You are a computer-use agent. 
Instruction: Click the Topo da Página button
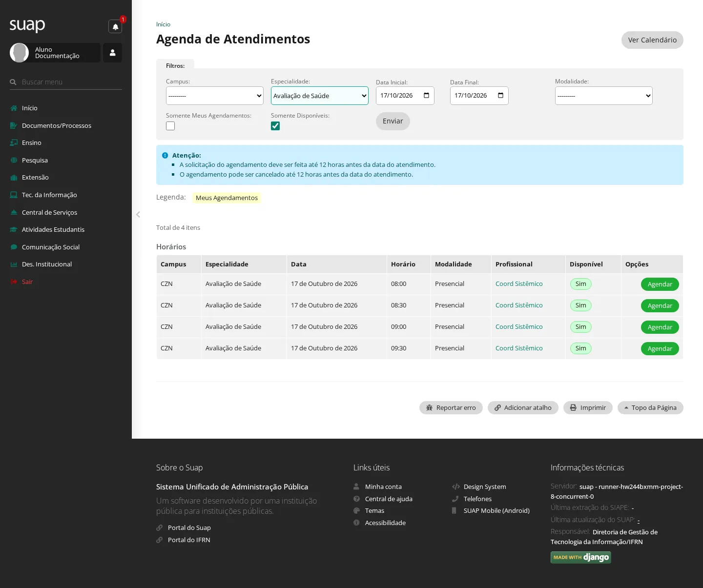tap(650, 407)
